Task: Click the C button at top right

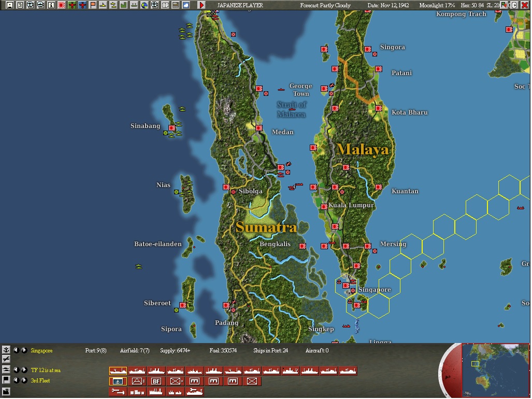Action: 514,5
